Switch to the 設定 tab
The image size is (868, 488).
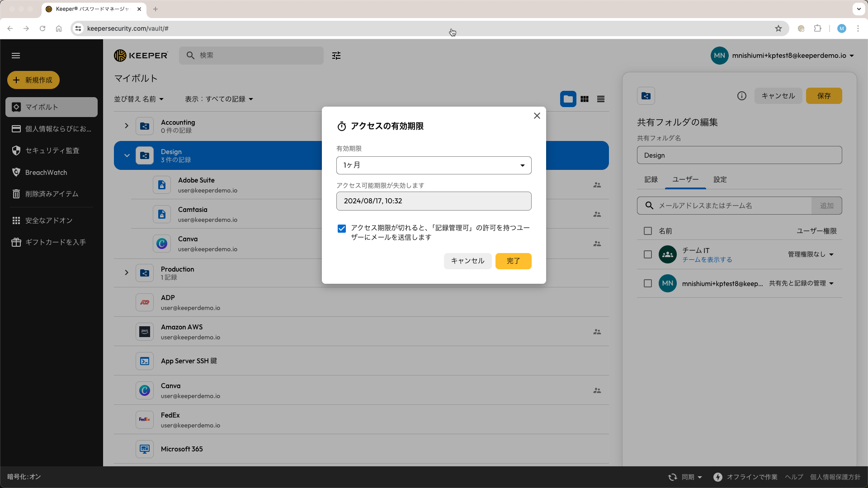click(720, 179)
